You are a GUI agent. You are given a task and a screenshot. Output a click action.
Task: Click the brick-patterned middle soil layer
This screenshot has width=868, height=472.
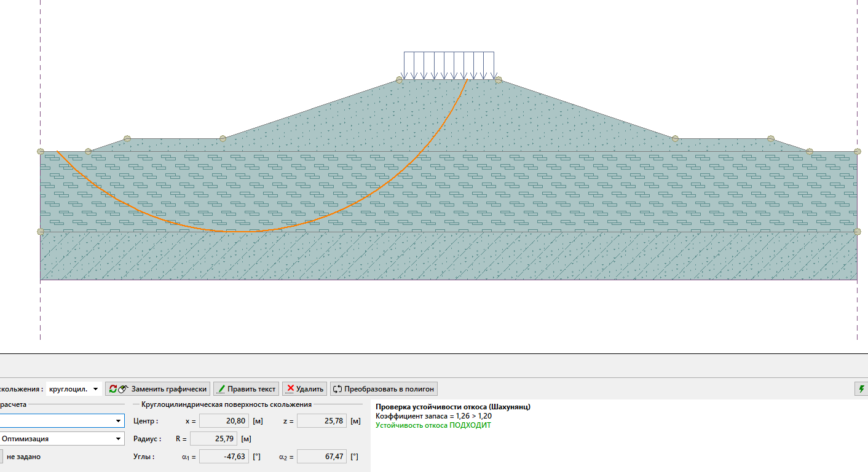[x=553, y=191]
